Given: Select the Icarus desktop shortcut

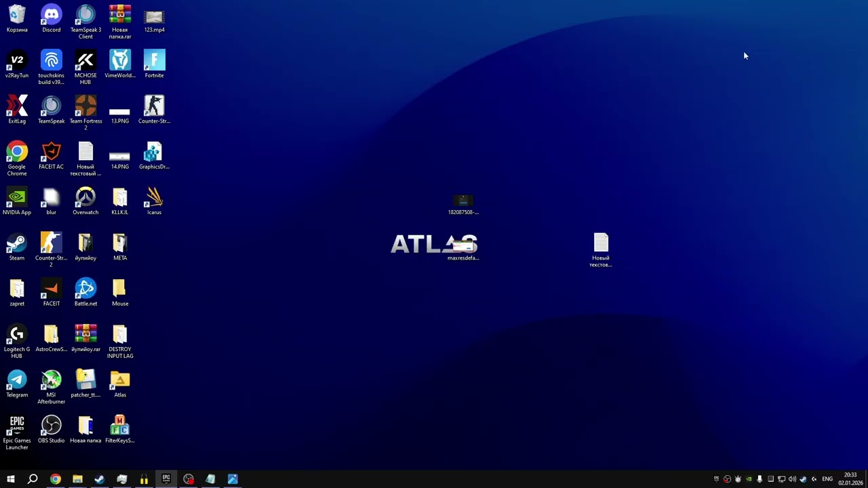Looking at the screenshot, I should click(x=154, y=201).
